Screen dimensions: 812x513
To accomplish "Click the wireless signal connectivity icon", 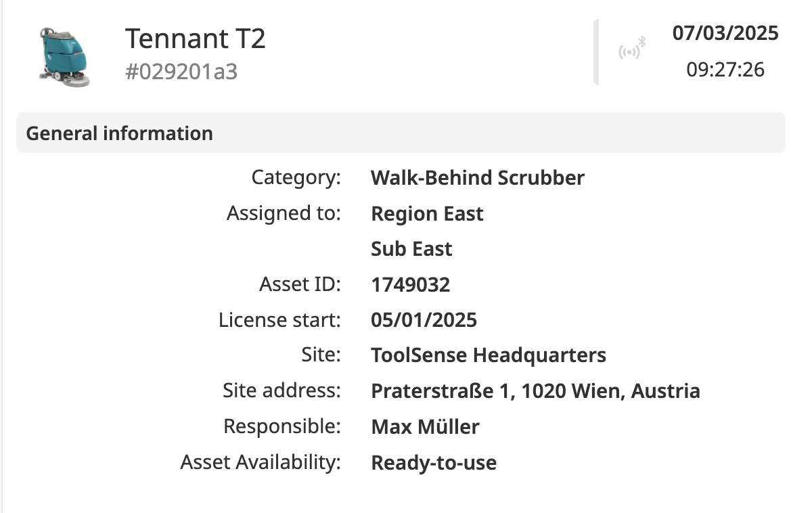I will (631, 51).
